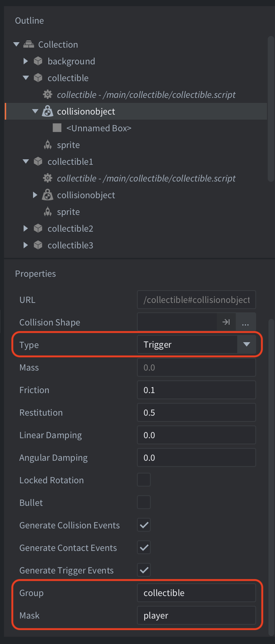Image resolution: width=275 pixels, height=644 pixels.
Task: Click the Collision Shape go-to-resource arrow icon
Action: point(226,322)
